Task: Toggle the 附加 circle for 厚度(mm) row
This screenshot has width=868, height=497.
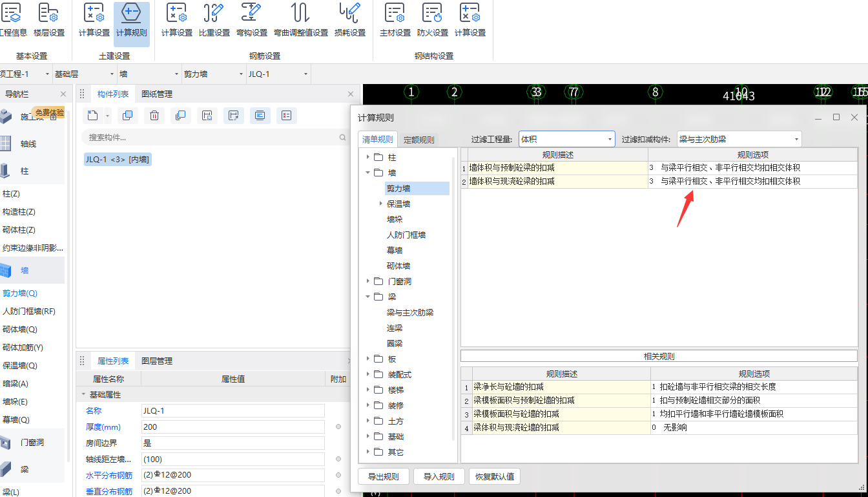Action: tap(338, 427)
